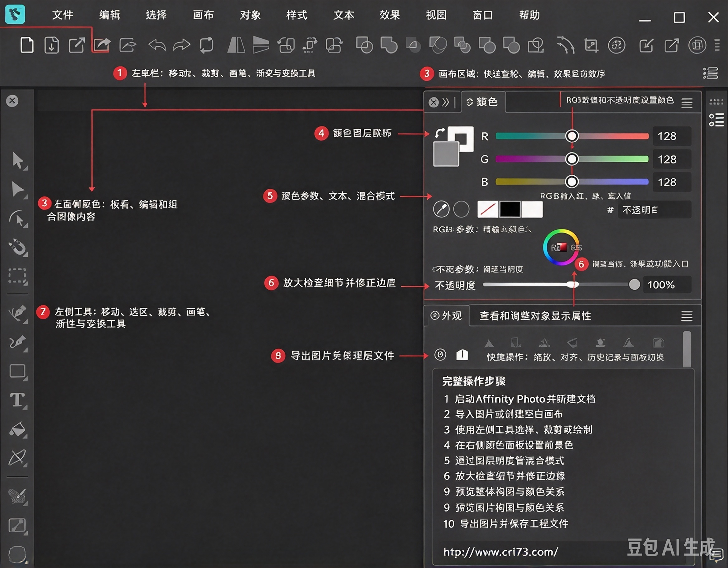Click the color picker eyedropper icon

click(x=441, y=209)
